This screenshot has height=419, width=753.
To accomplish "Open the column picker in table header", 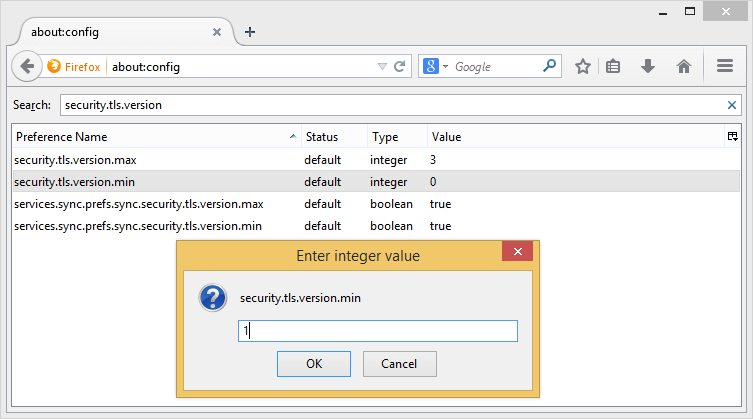I will click(x=732, y=136).
